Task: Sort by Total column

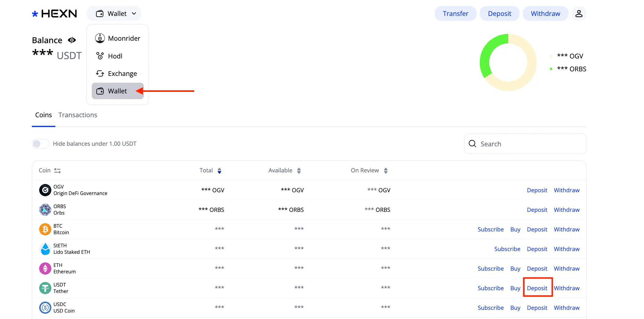Action: (219, 171)
